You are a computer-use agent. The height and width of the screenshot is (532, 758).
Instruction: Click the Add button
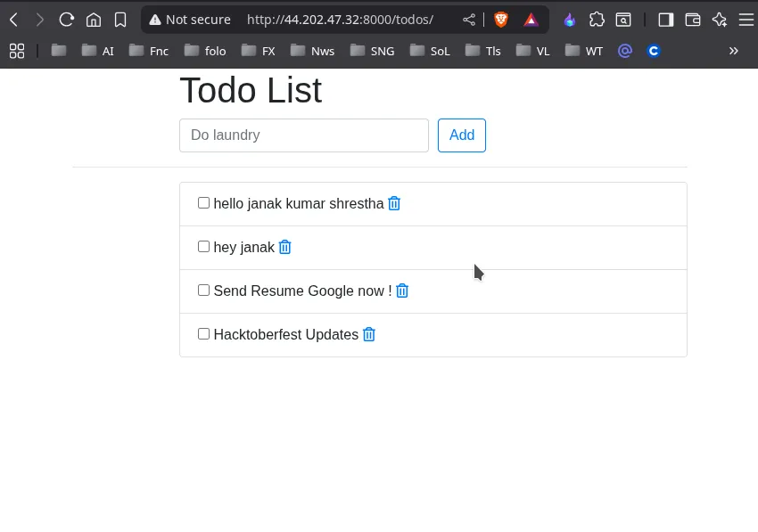(462, 135)
